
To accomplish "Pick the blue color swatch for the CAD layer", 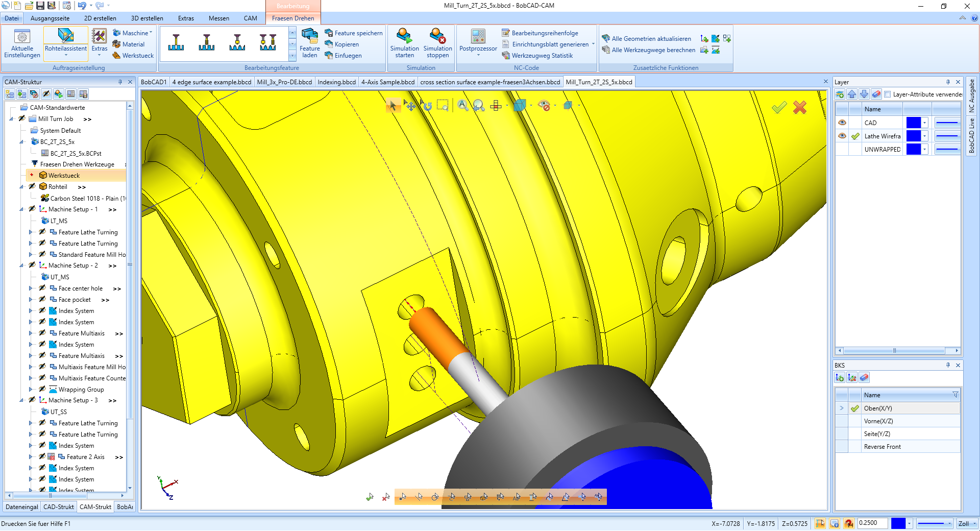I will (x=913, y=123).
